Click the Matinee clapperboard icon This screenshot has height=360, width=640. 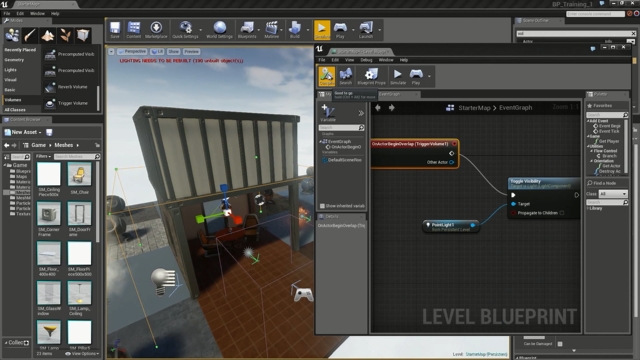tap(271, 30)
